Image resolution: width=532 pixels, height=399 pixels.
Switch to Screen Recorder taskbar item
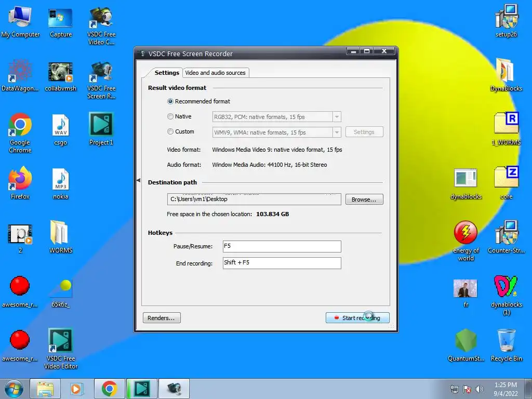[x=174, y=389]
